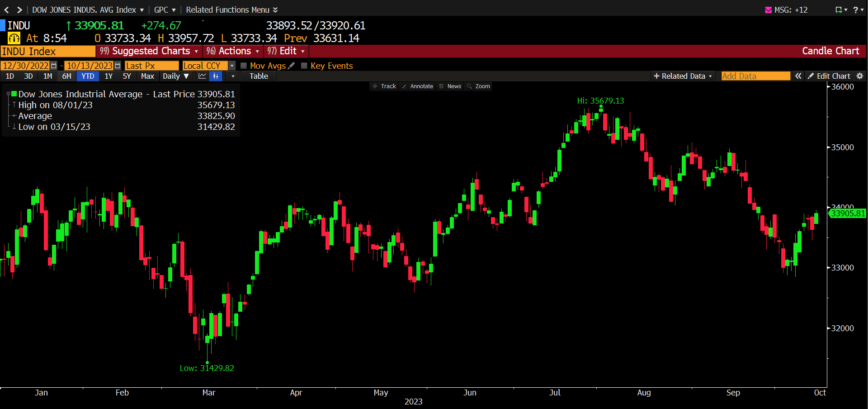Select the Max range

147,76
